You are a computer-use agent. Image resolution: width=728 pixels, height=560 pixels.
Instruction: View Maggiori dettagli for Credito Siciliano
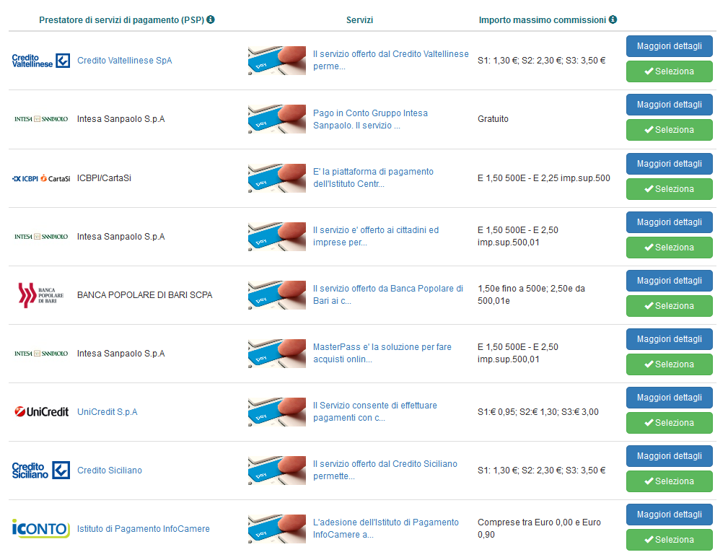(x=669, y=456)
